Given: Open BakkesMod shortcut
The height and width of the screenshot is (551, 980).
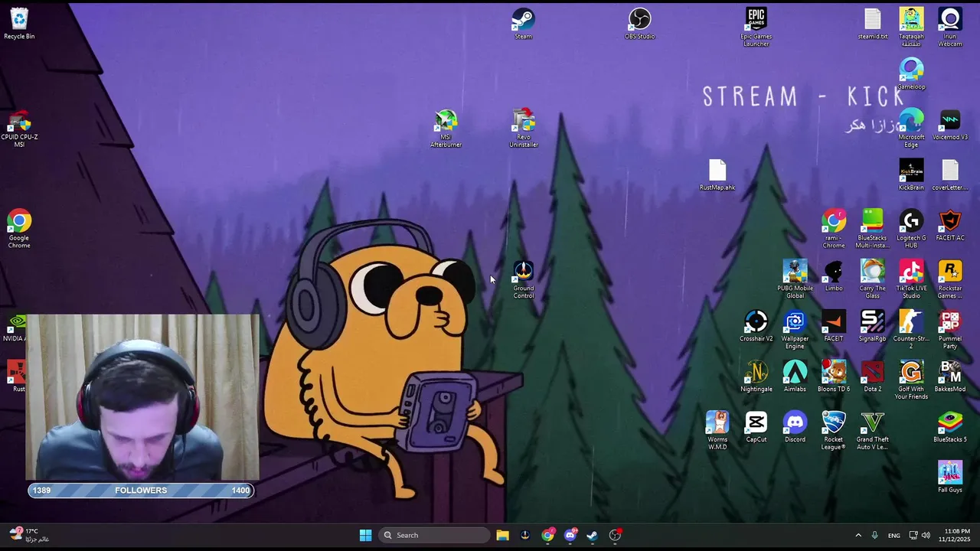Looking at the screenshot, I should click(x=950, y=377).
